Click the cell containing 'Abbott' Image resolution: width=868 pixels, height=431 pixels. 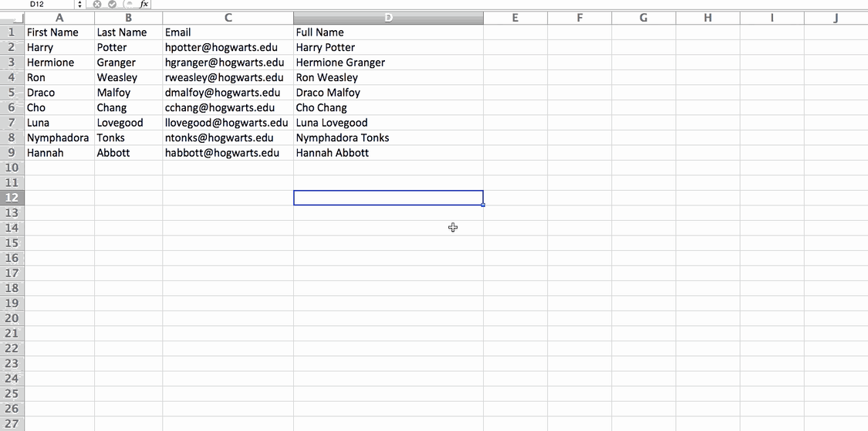(128, 153)
